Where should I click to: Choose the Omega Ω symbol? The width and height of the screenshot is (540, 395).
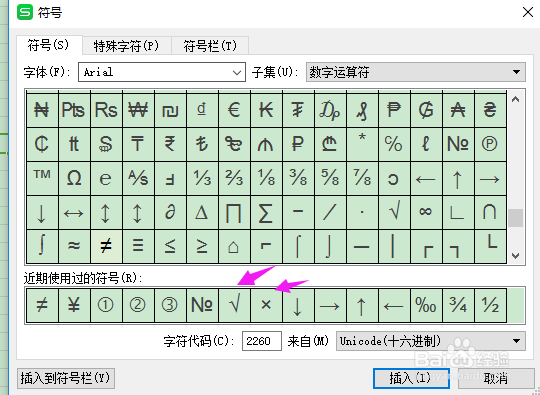[x=74, y=178]
